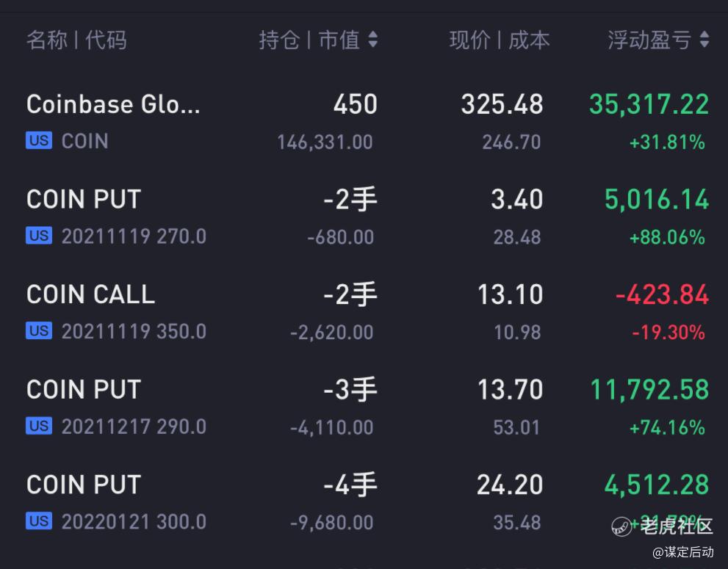Toggle sorting on 持仓|市值 header text
This screenshot has width=728, height=569.
pyautogui.click(x=309, y=40)
